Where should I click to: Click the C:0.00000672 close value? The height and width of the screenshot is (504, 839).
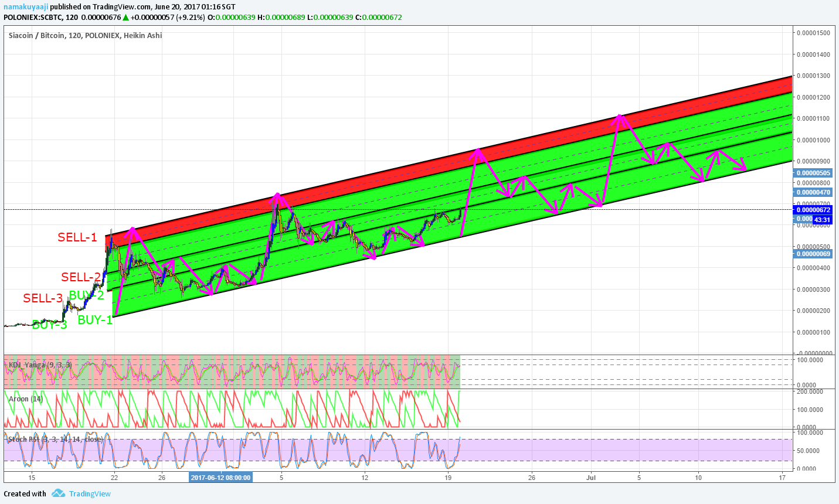(x=378, y=17)
